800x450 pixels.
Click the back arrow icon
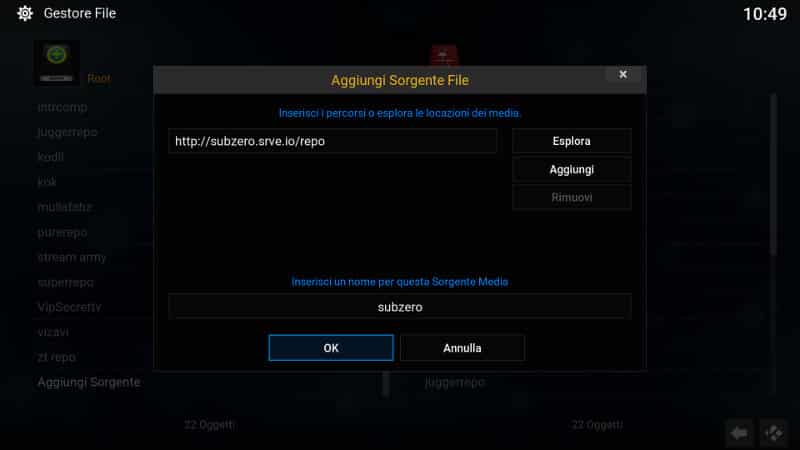pos(739,433)
